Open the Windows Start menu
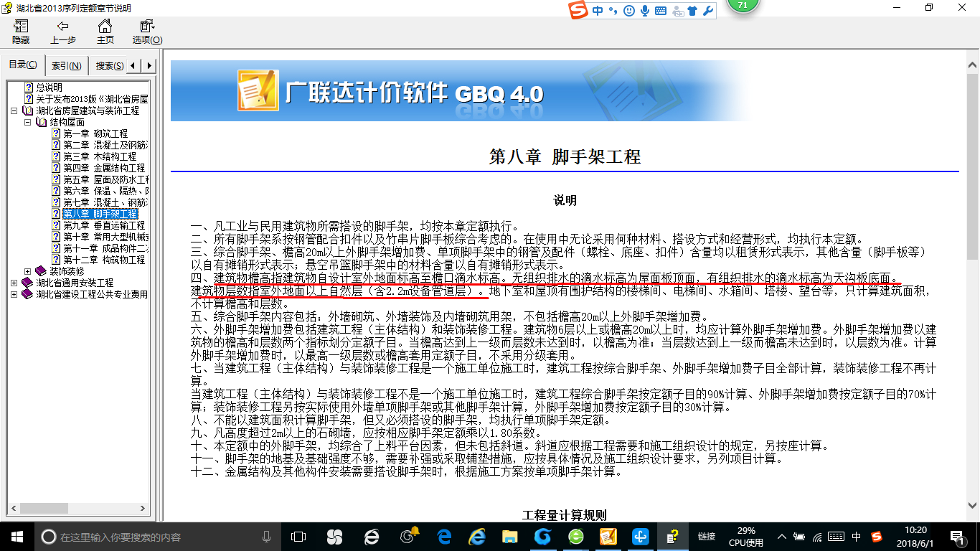Screen dimensions: 980x551 tap(17, 537)
